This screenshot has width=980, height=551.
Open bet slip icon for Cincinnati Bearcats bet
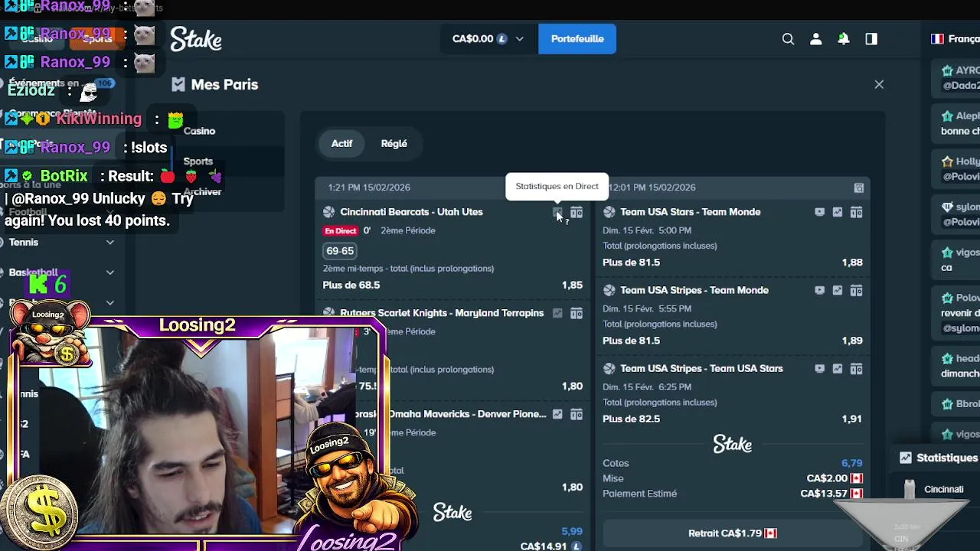click(x=577, y=212)
